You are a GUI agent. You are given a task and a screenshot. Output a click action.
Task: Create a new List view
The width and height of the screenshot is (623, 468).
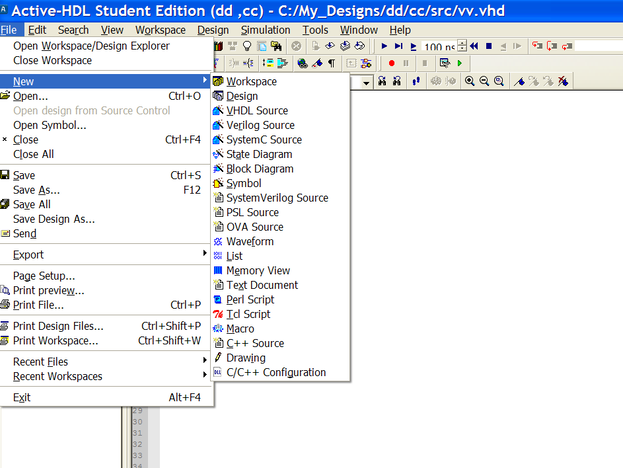tap(281, 256)
